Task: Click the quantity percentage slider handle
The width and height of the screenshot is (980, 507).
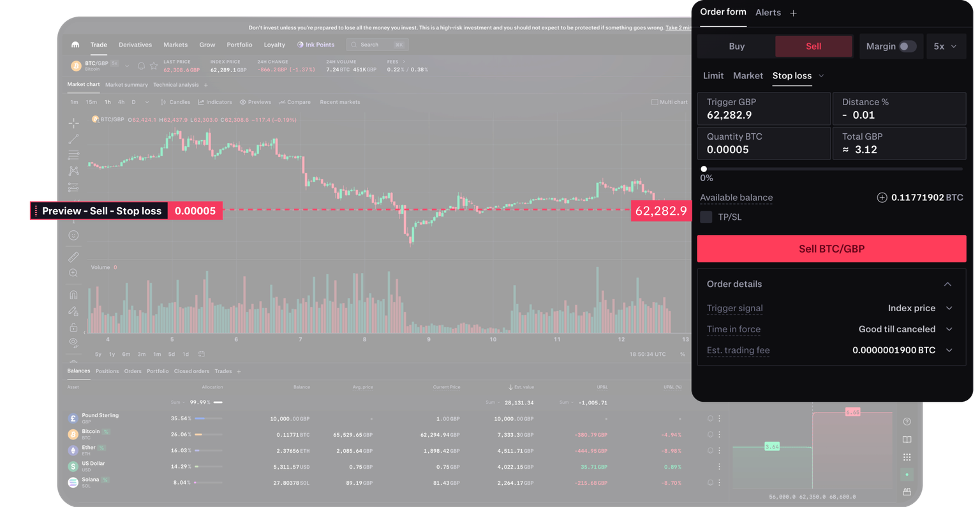Action: (704, 169)
